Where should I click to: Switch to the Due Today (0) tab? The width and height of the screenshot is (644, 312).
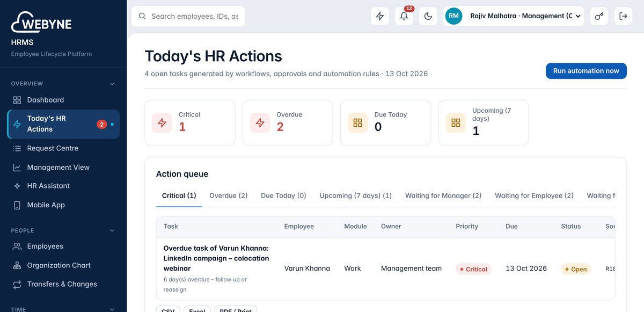(283, 196)
